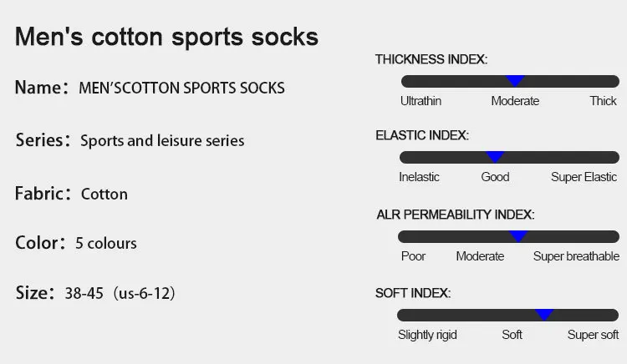The width and height of the screenshot is (627, 364).
Task: Click the Inelastic label under Elastic Index
Action: 419,177
